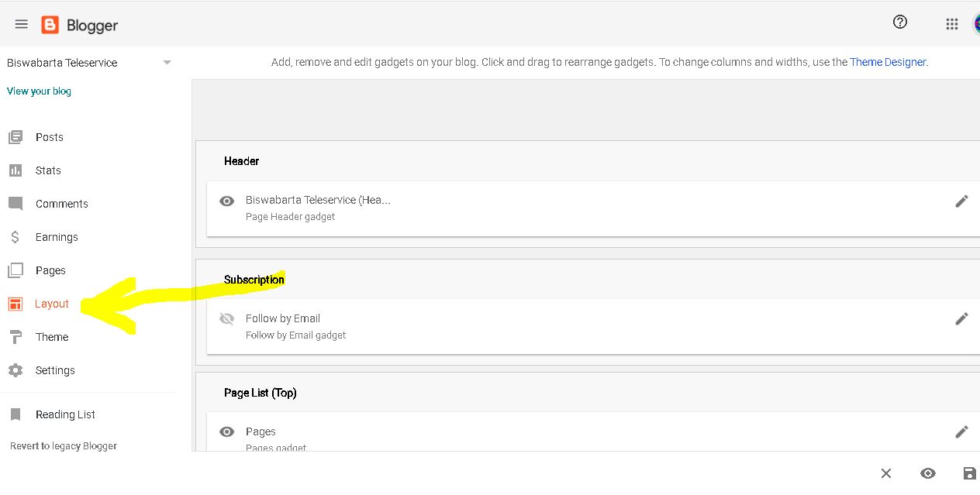This screenshot has width=980, height=495.
Task: Click the Google account avatar
Action: pyautogui.click(x=977, y=24)
